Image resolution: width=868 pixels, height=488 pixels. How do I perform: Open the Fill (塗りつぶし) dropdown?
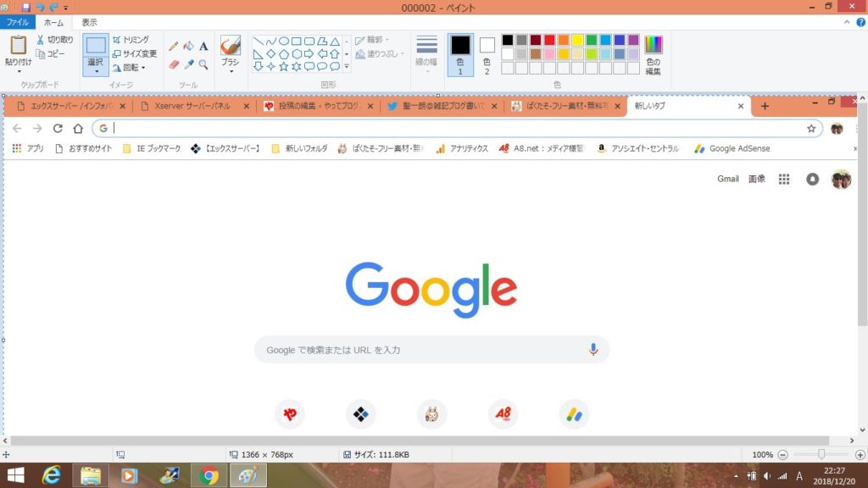pyautogui.click(x=379, y=53)
